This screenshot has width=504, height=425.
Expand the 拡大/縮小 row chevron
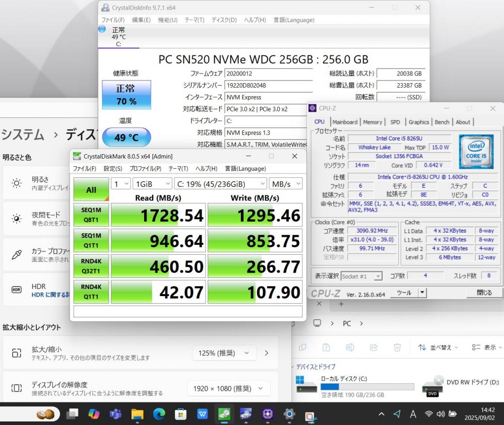pyautogui.click(x=267, y=353)
